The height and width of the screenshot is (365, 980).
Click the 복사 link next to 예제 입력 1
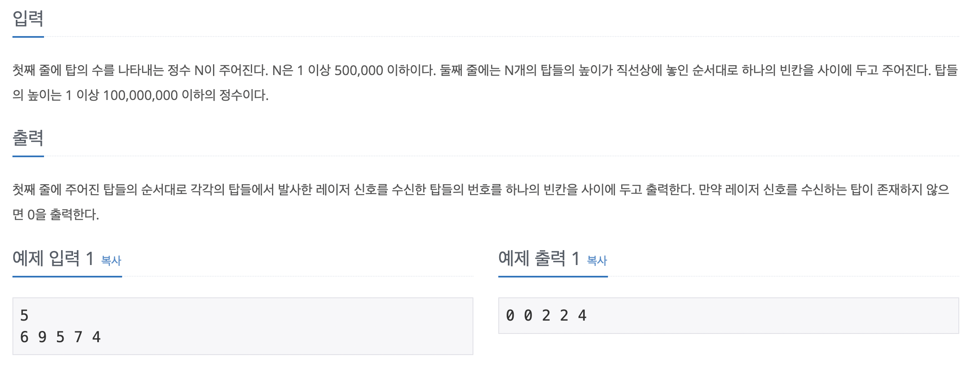111,260
